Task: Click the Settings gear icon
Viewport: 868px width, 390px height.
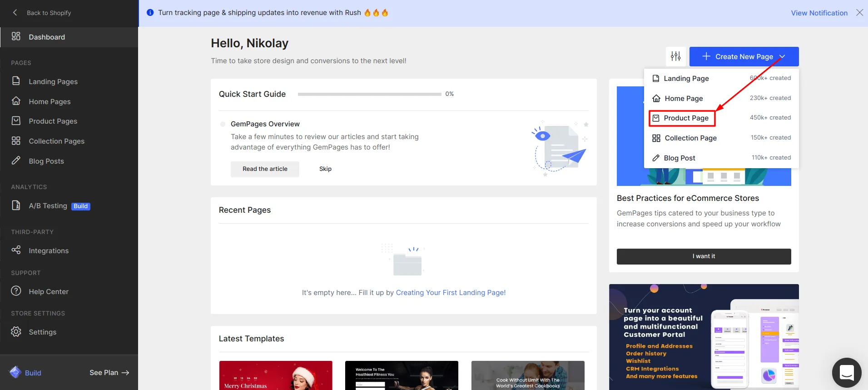Action: [16, 332]
